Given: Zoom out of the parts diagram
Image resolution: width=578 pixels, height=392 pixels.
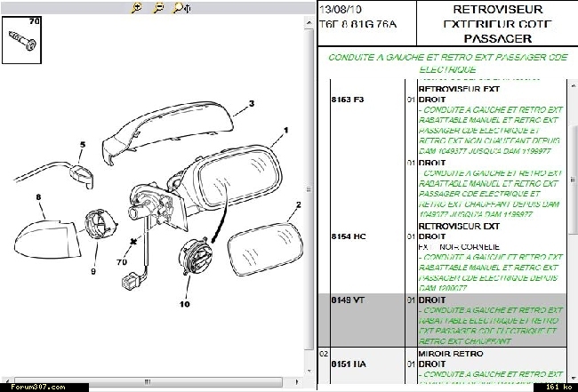Looking at the screenshot, I should [158, 7].
